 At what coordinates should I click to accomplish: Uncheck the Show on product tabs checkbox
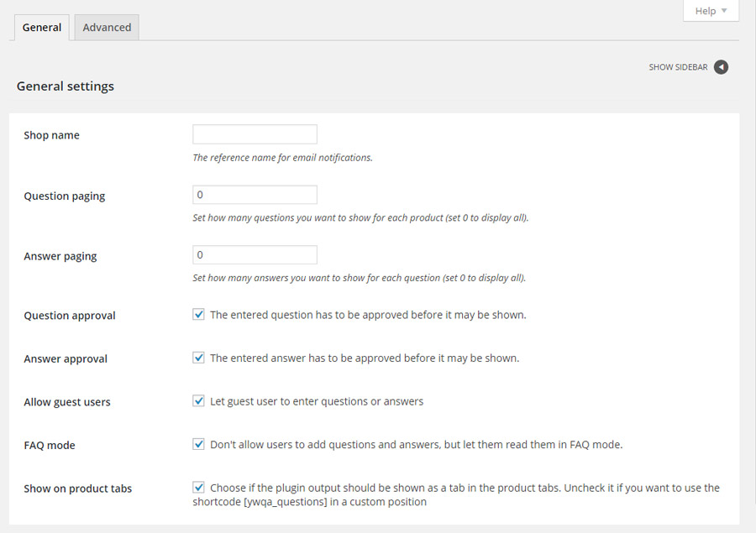point(199,487)
